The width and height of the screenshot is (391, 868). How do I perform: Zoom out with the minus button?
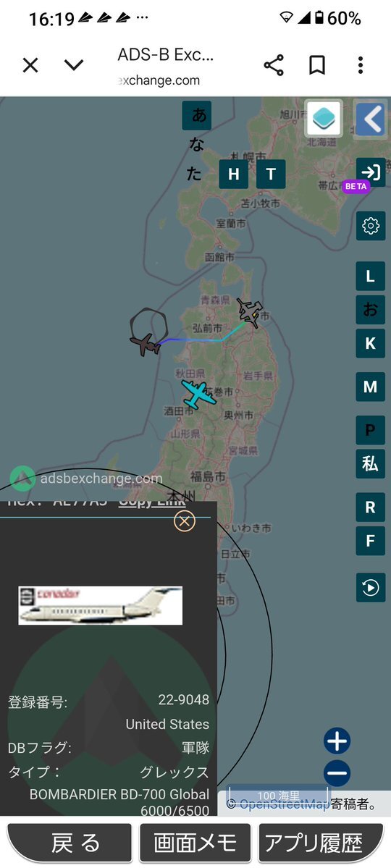tap(337, 773)
